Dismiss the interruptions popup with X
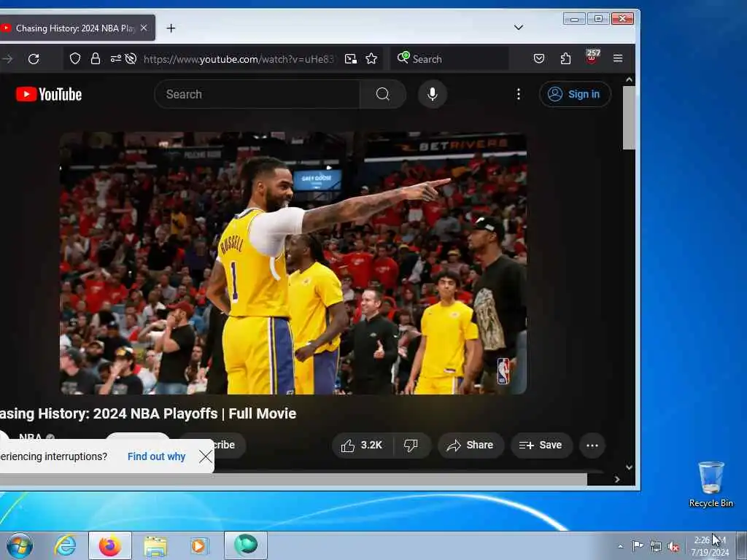747x560 pixels. coord(206,456)
